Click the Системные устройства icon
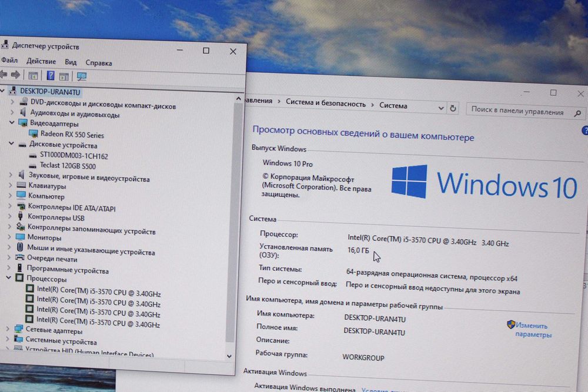Viewport: 588px width, 392px height. (18, 339)
